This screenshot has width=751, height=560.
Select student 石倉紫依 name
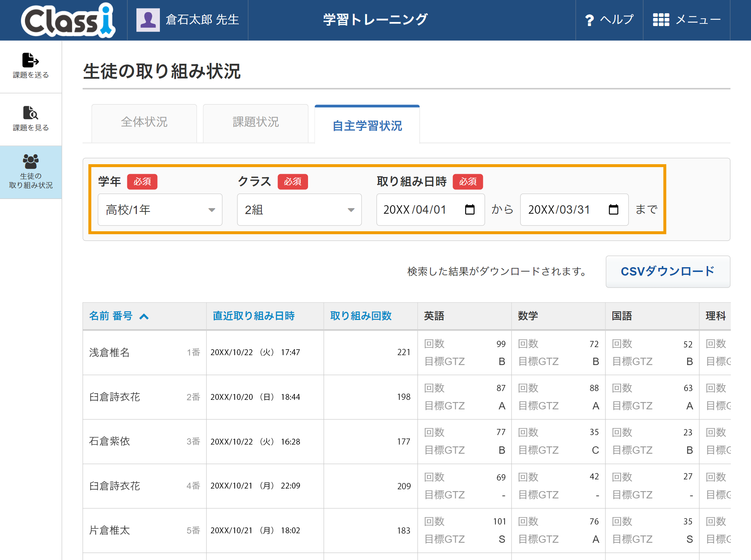[x=109, y=441]
